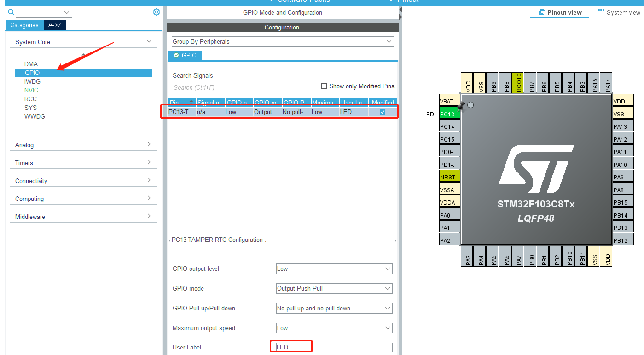Enable Show only Modified Pins checkbox
Screen dimensions: 644x355
tap(324, 86)
